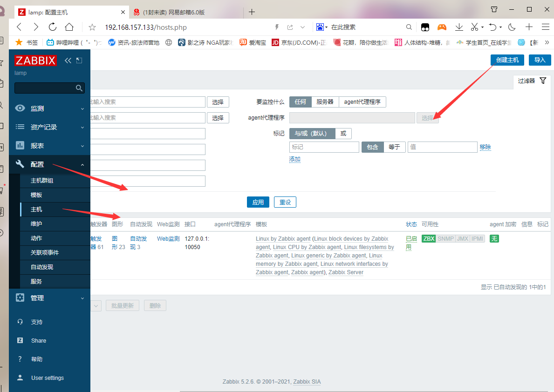Viewport: 554px width, 392px height.
Task: Open address bar dropdown chevron
Action: coord(302,27)
